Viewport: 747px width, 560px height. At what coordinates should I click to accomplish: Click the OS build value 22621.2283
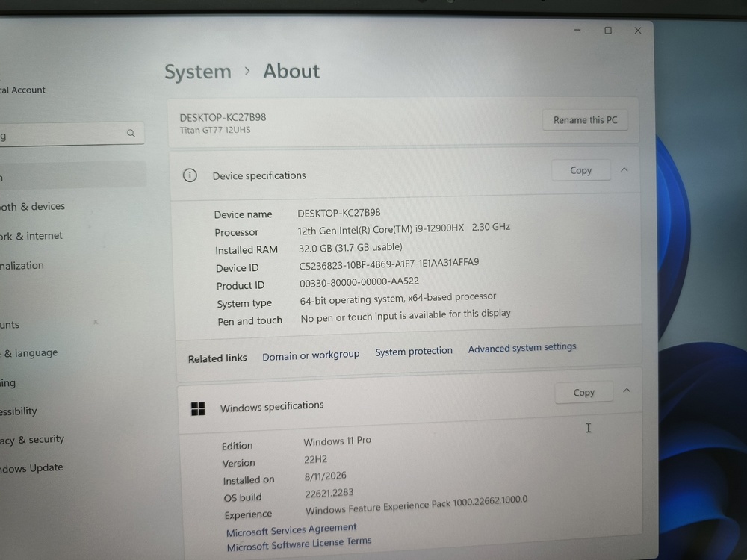tap(329, 494)
